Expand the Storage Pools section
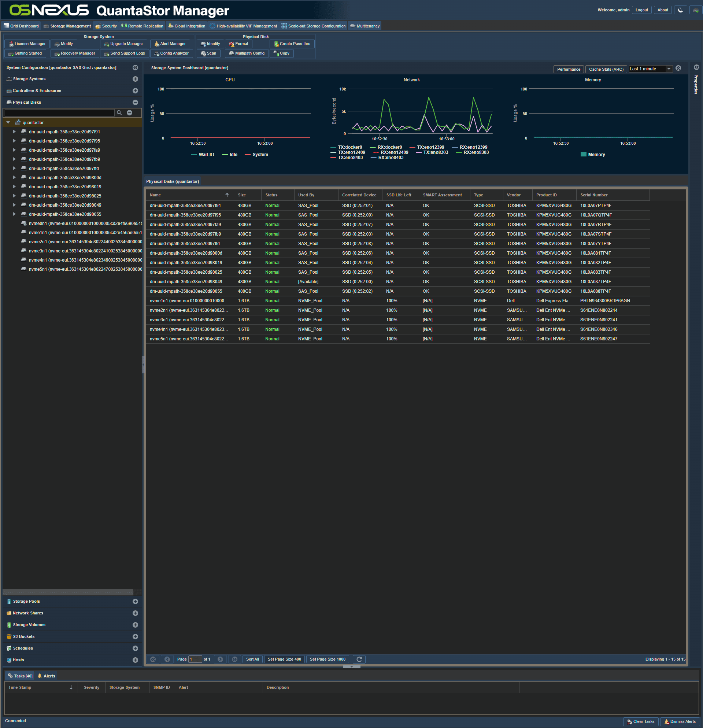This screenshot has width=703, height=728. [x=135, y=601]
